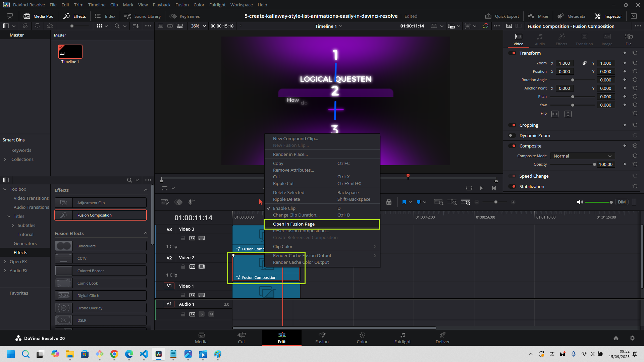
Task: Click the Sound Library button
Action: tap(142, 16)
